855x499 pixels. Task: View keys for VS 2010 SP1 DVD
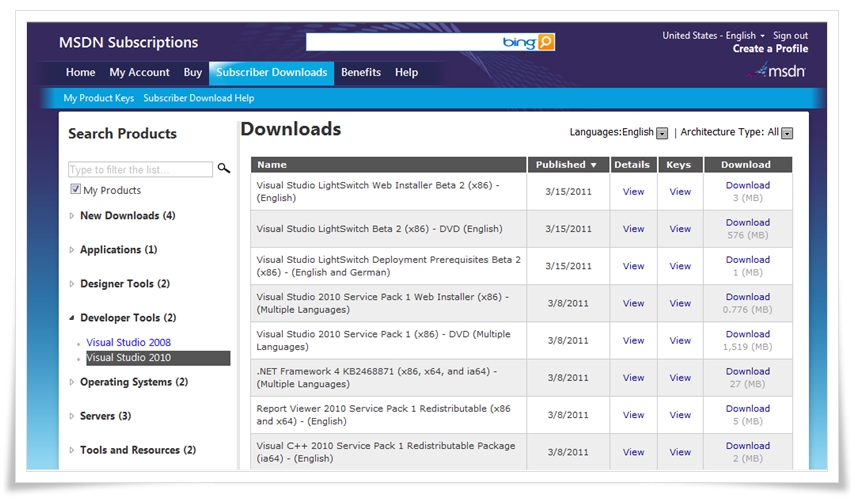(x=680, y=340)
